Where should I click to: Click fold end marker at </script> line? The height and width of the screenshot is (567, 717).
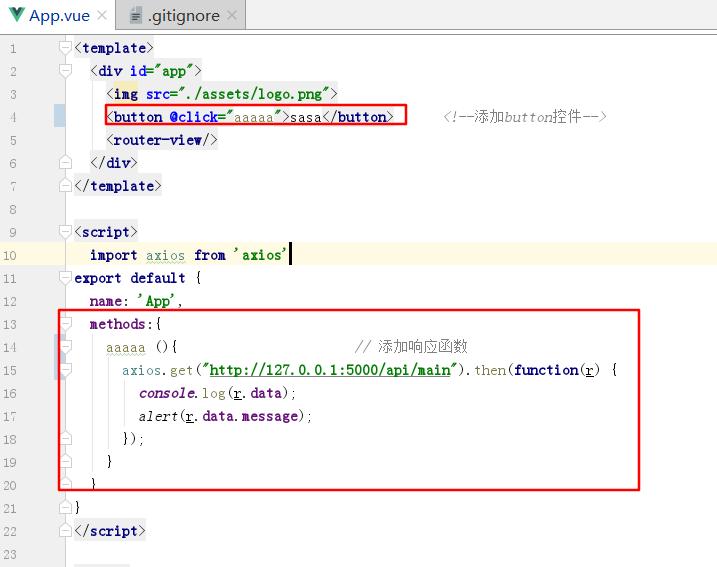(x=66, y=531)
